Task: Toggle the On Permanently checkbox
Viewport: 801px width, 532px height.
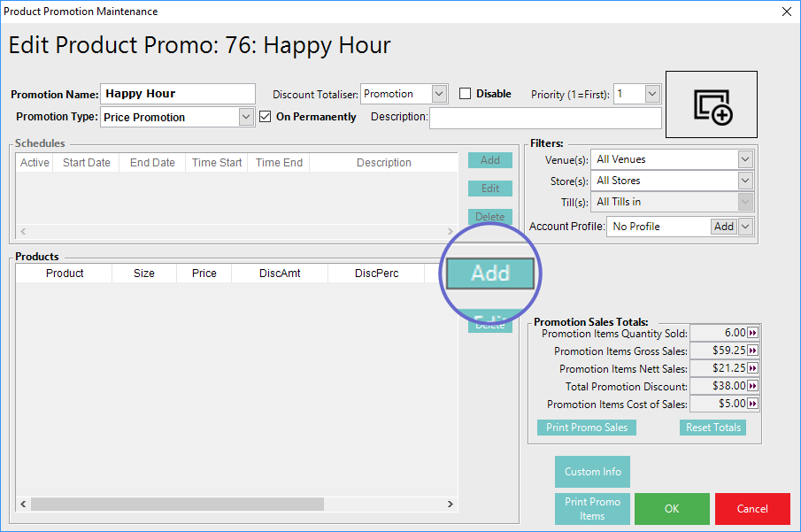Action: tap(266, 117)
